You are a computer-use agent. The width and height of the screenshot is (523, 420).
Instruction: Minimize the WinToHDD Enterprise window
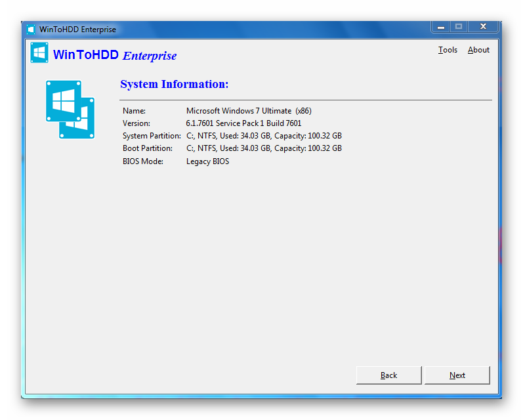440,27
